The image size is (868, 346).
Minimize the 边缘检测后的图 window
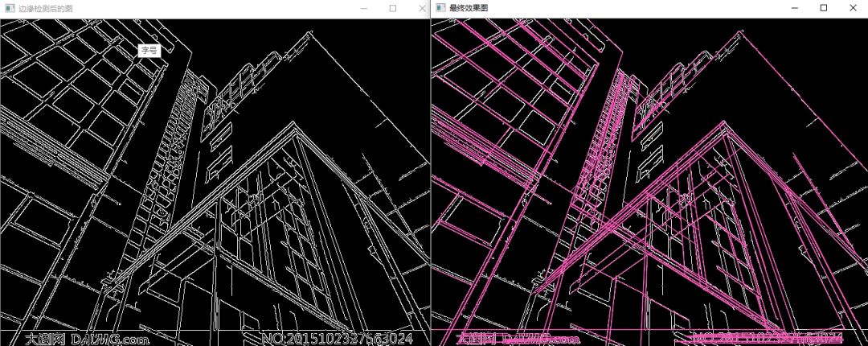[x=364, y=8]
